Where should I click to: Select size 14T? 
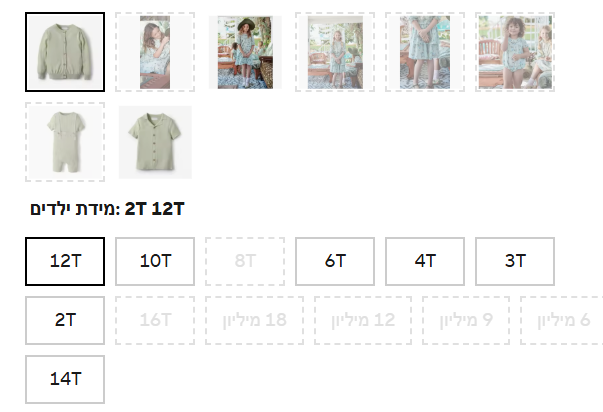tap(65, 380)
